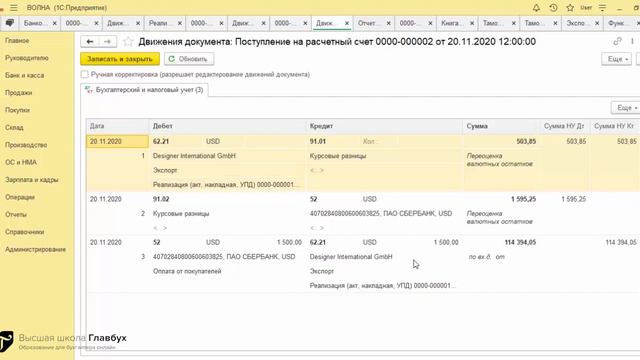Open Зарплата и кадры section
Screen dimensions: 640x360
32,180
